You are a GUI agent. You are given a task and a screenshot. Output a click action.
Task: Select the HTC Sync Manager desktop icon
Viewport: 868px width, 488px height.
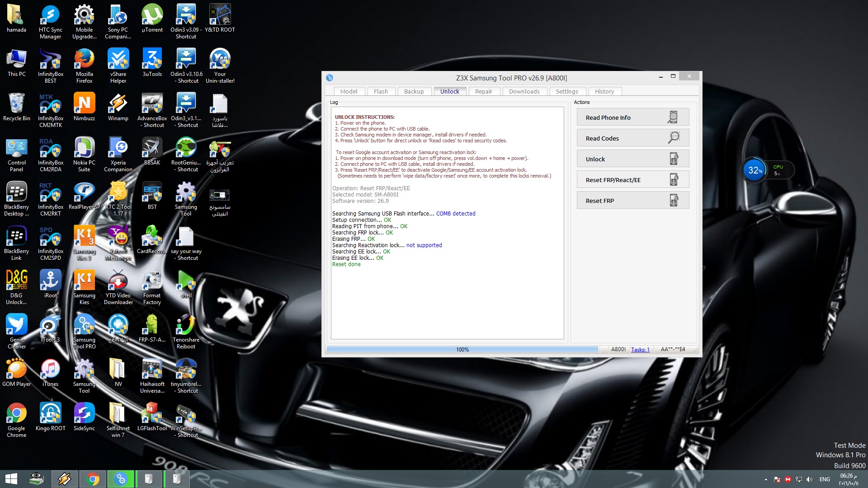[50, 22]
